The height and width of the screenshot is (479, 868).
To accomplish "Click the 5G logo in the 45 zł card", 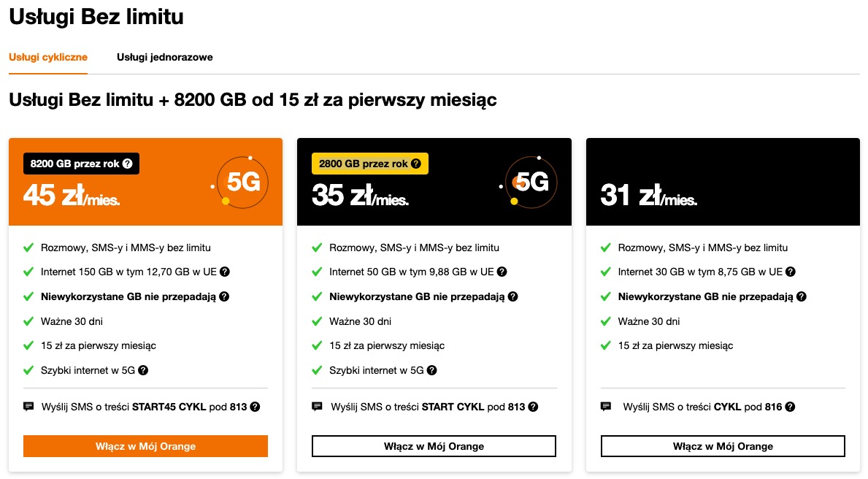I will pos(240,183).
